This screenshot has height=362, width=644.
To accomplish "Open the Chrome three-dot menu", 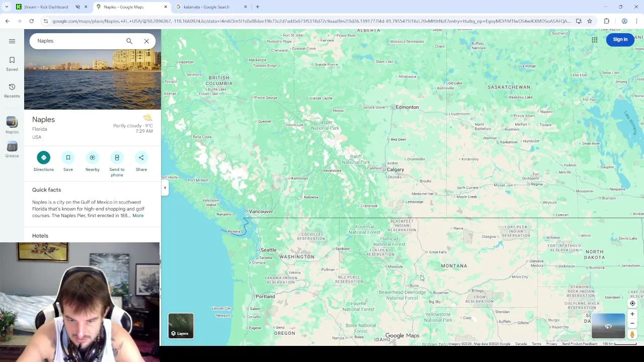I will (637, 21).
